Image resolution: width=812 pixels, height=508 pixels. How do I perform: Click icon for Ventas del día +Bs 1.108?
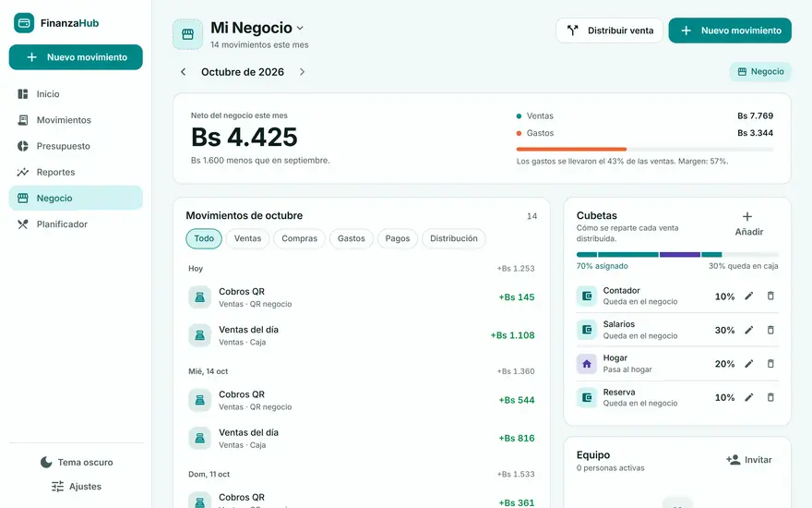click(199, 335)
